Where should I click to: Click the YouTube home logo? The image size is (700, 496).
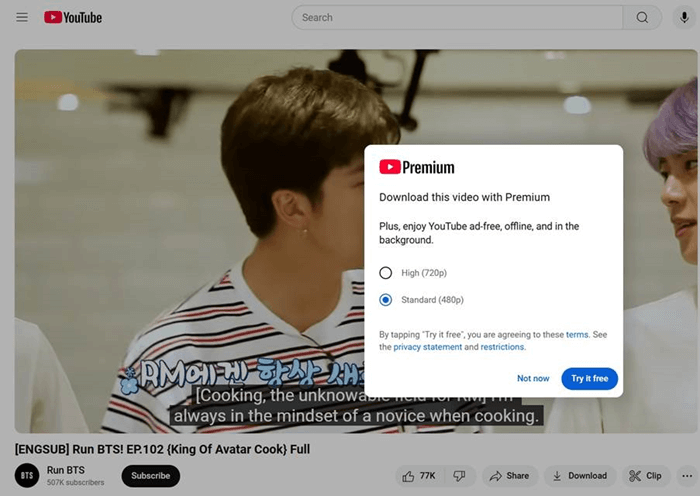tap(73, 17)
